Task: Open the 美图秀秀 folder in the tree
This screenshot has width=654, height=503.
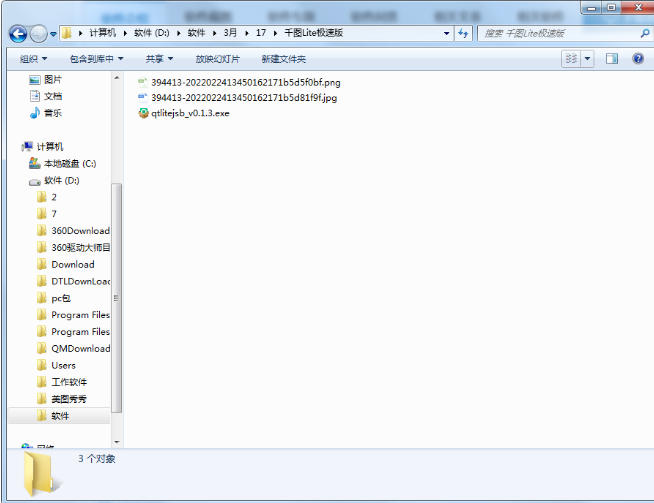Action: click(x=69, y=399)
